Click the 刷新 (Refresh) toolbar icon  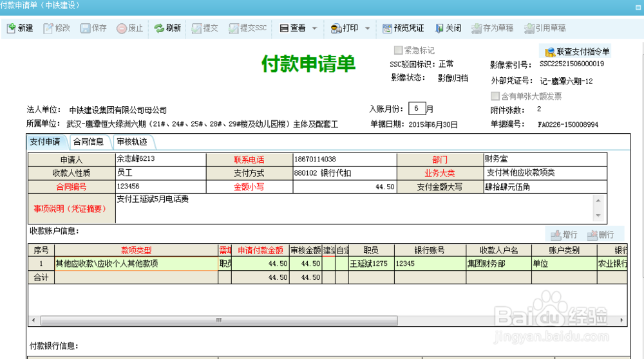pyautogui.click(x=159, y=28)
